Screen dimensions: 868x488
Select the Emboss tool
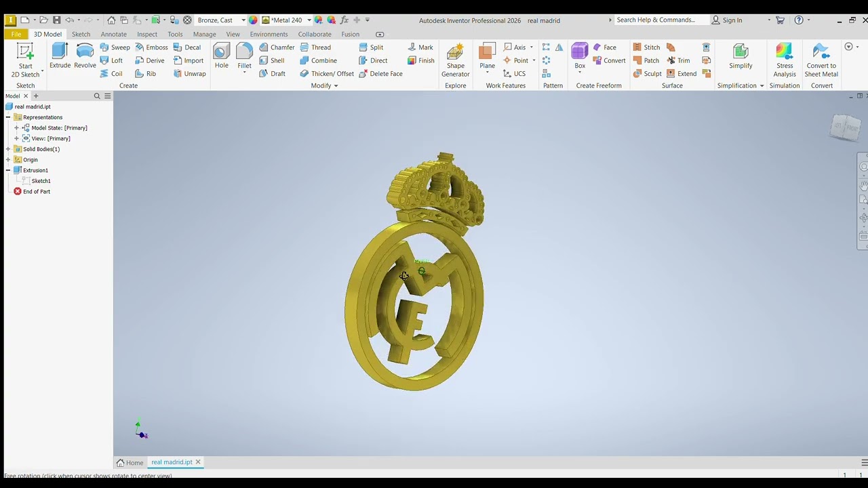coord(151,47)
